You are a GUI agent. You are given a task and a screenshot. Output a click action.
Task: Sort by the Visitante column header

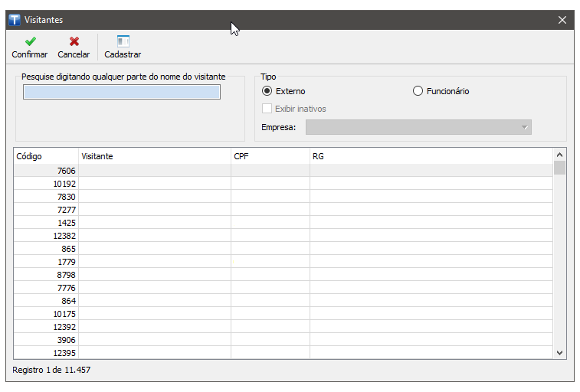(x=154, y=156)
